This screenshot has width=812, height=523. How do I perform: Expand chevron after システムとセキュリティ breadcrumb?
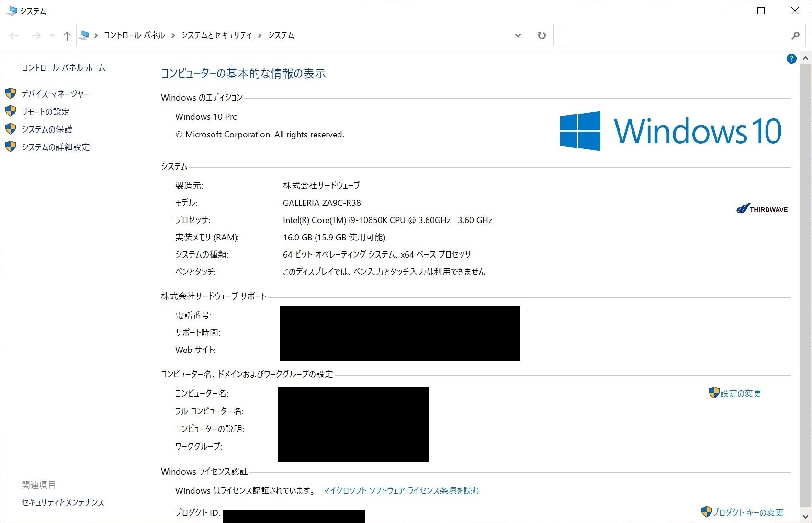259,35
